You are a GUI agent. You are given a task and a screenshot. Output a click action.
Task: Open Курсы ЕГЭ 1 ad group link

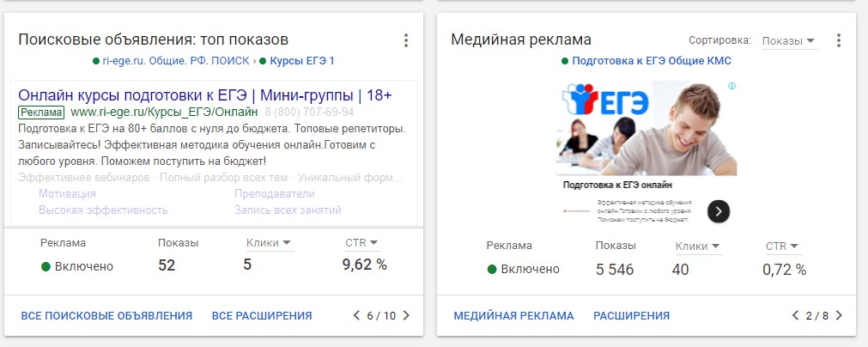click(302, 61)
